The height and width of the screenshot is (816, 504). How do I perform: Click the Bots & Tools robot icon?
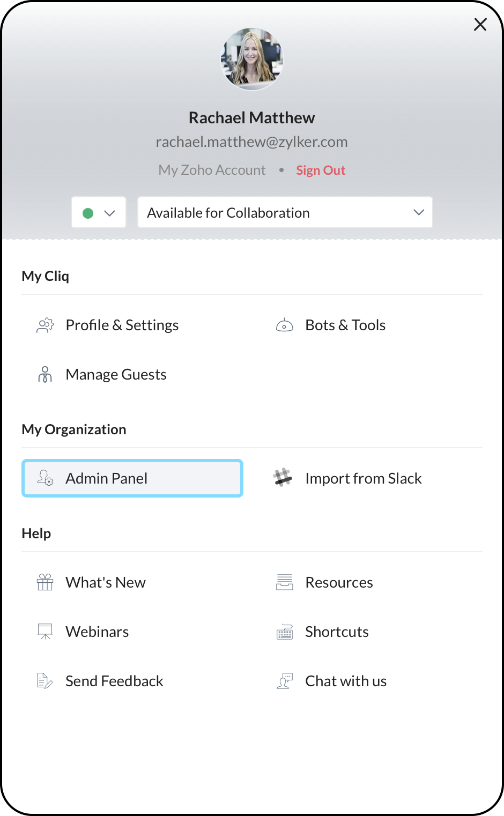284,325
